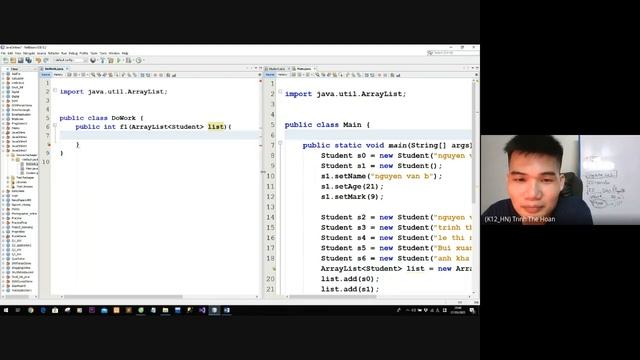This screenshot has width=640, height=360.
Task: Shift line right in DoWork.java editor toolbar
Action: pos(148,75)
